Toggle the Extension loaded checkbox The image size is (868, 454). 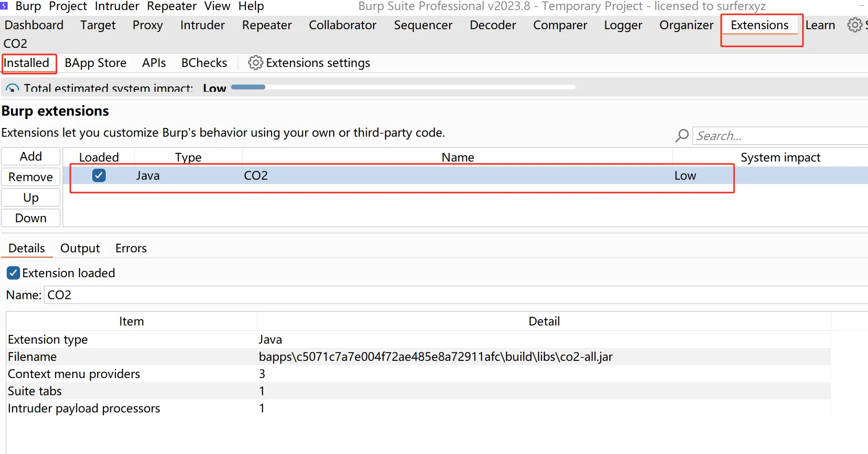[x=13, y=273]
